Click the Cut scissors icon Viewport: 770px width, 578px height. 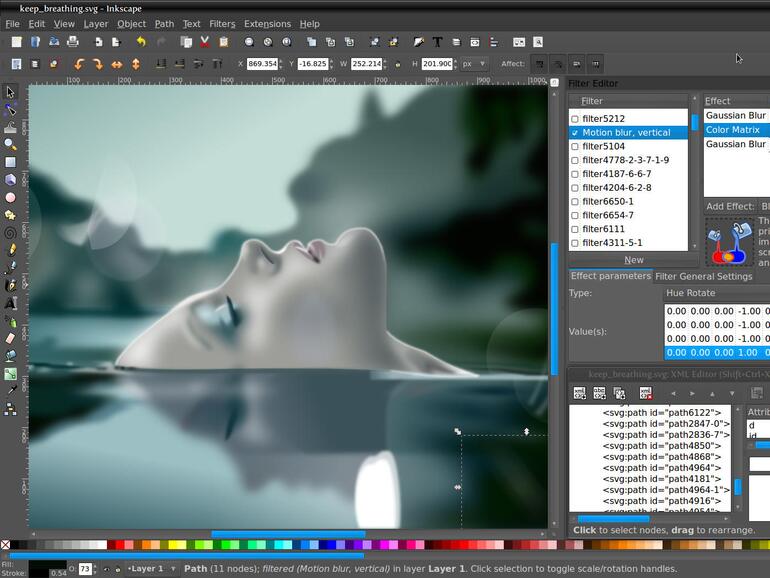tap(204, 42)
